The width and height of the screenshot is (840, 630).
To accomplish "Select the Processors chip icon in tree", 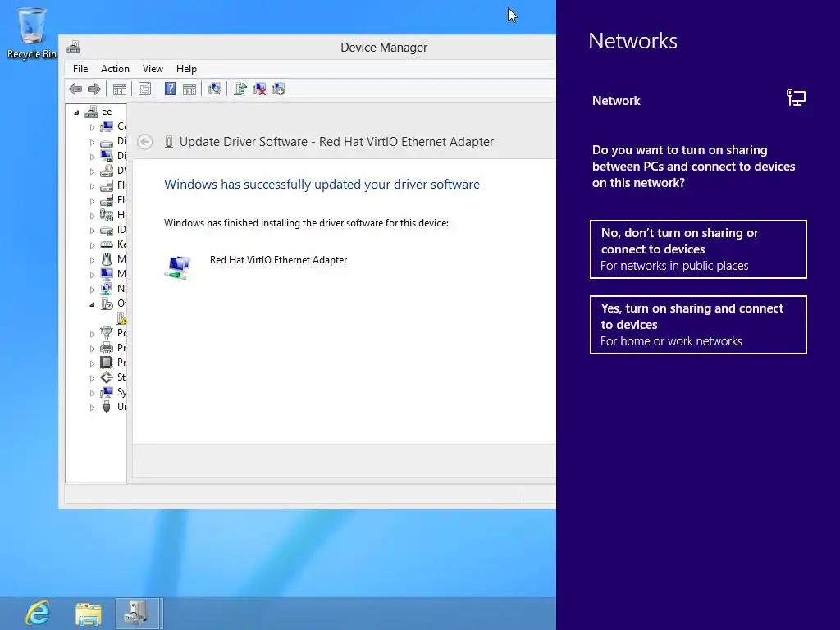I will click(x=107, y=363).
